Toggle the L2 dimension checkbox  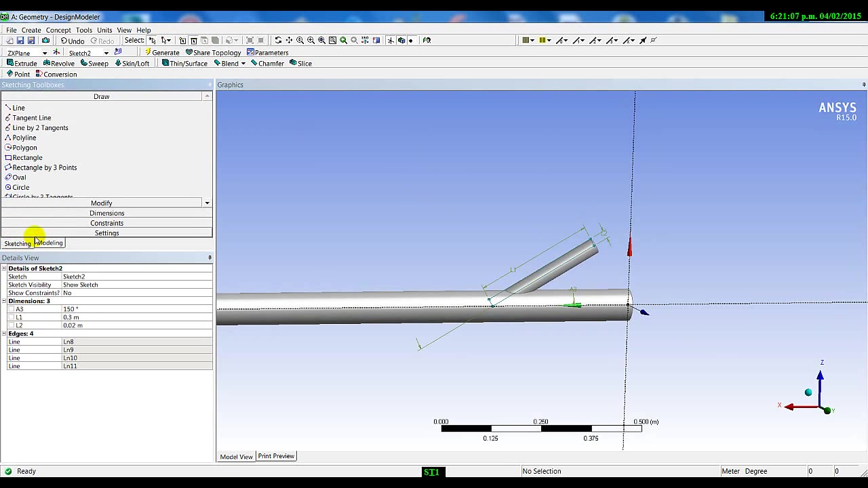tap(11, 325)
